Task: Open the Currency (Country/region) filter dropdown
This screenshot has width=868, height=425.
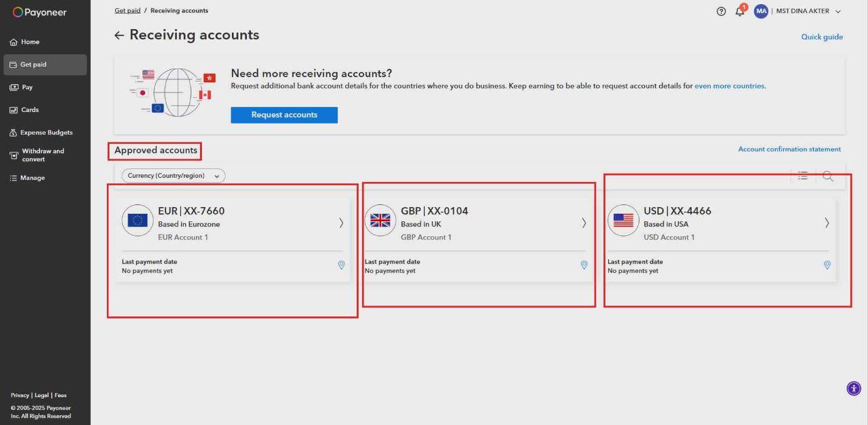Action: 173,176
